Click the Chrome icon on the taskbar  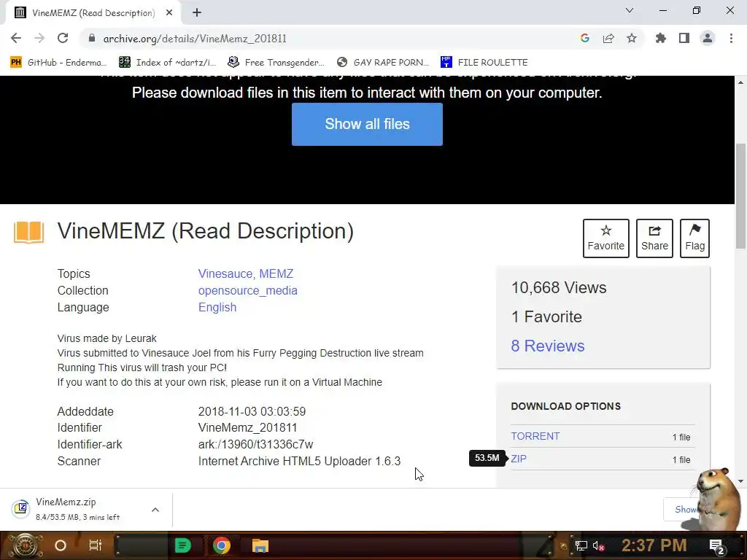coord(222,545)
